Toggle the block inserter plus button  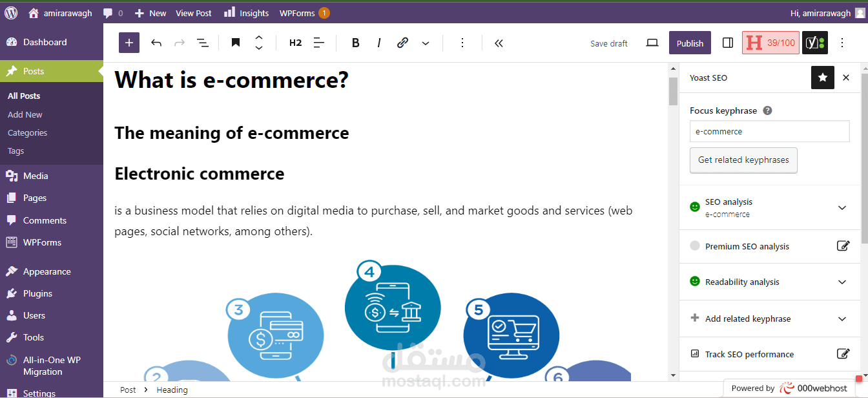click(129, 43)
